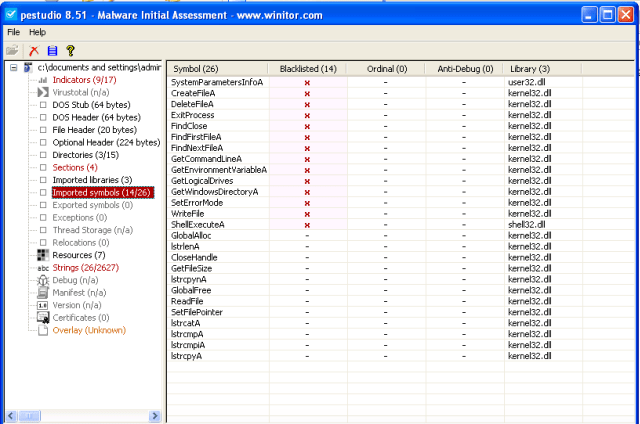Select the Indicators bar chart icon
Screen dimensions: 640x424
[x=43, y=80]
